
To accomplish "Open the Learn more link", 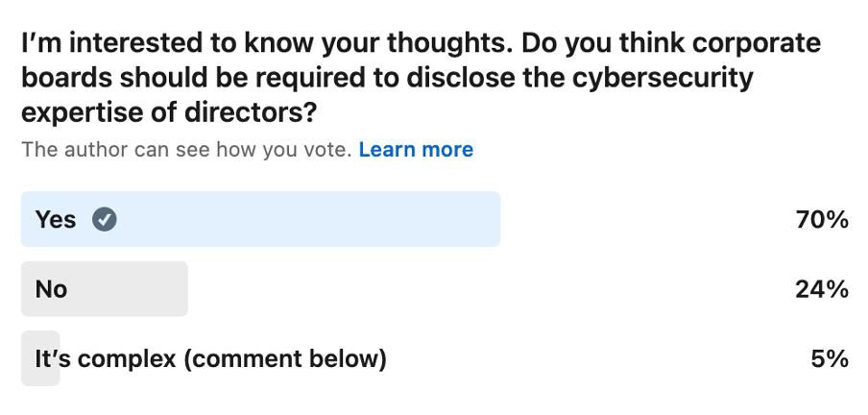I will click(416, 150).
